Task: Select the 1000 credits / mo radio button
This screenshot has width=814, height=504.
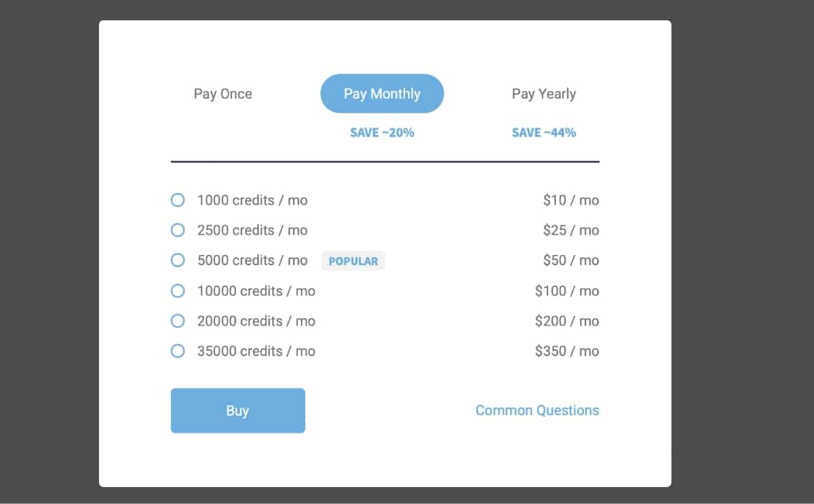Action: (x=178, y=200)
